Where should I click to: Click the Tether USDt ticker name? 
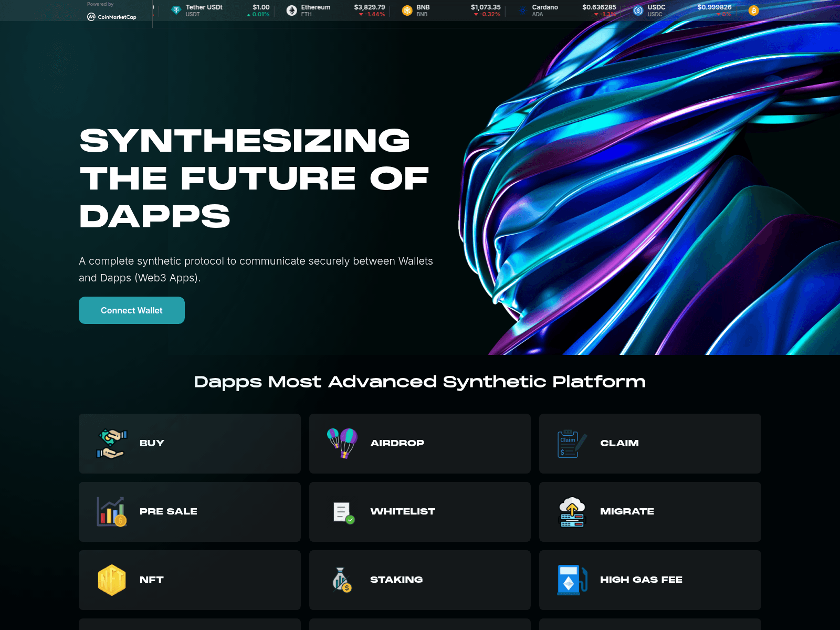204,7
